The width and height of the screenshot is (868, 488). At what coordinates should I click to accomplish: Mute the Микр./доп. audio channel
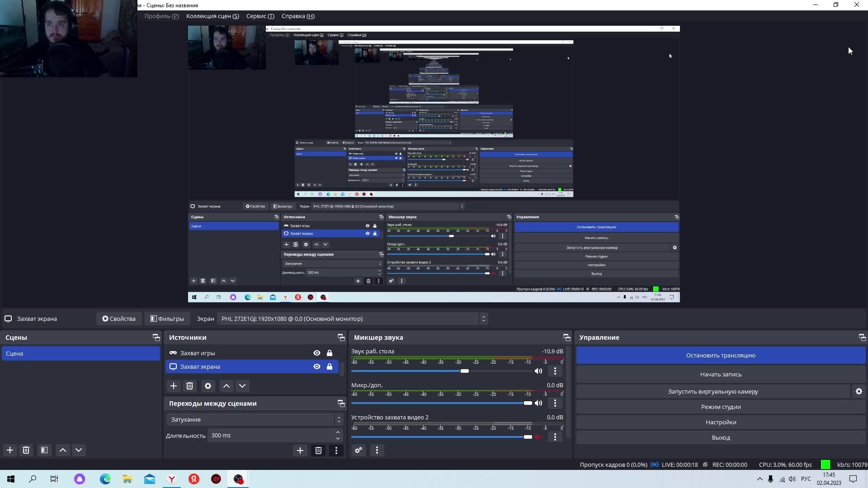point(538,403)
